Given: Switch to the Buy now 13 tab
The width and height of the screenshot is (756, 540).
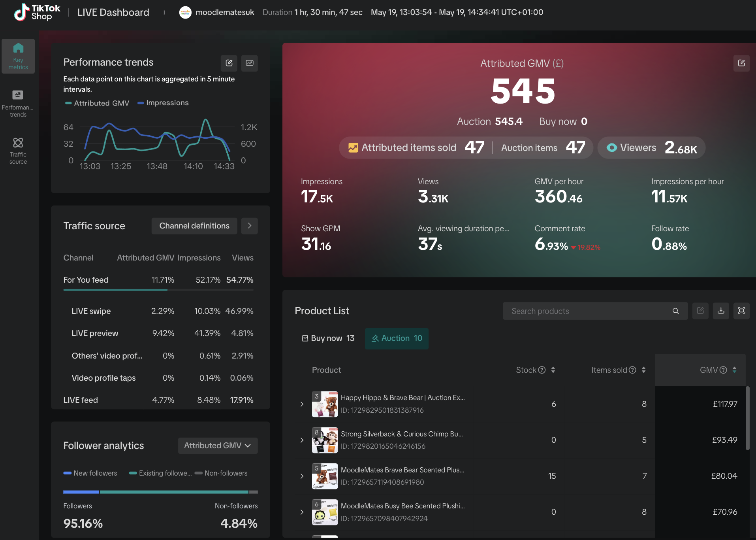Looking at the screenshot, I should coord(328,338).
